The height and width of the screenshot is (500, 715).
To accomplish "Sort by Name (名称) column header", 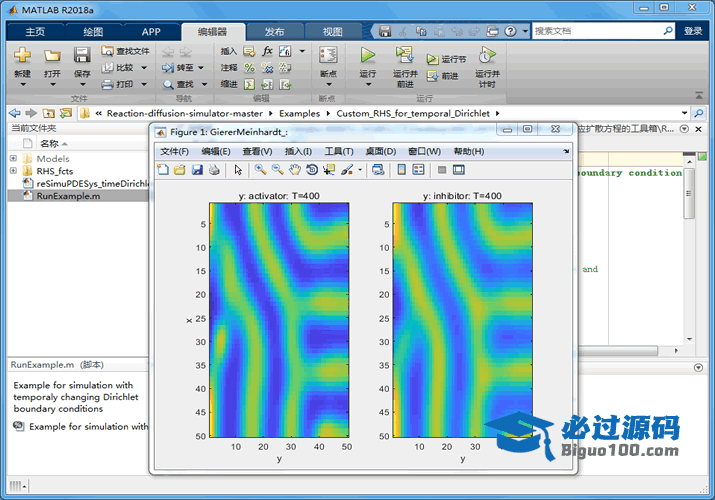I will (53, 144).
